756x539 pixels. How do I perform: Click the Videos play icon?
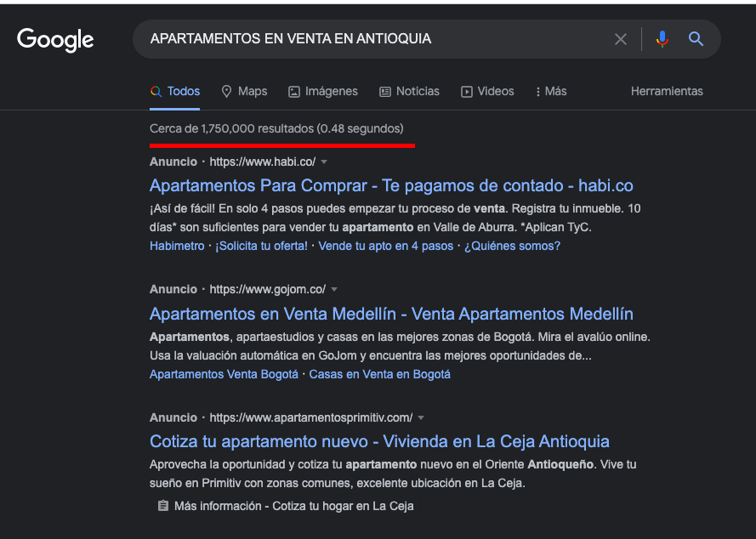click(x=467, y=92)
